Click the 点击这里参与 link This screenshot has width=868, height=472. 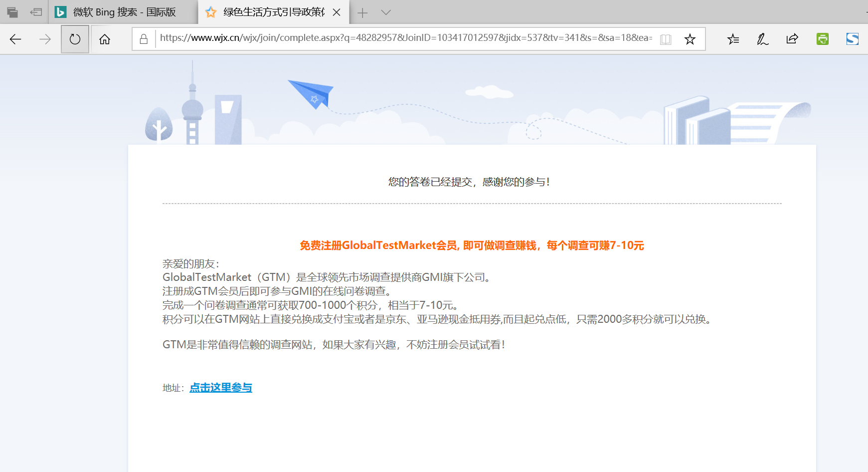pyautogui.click(x=221, y=387)
